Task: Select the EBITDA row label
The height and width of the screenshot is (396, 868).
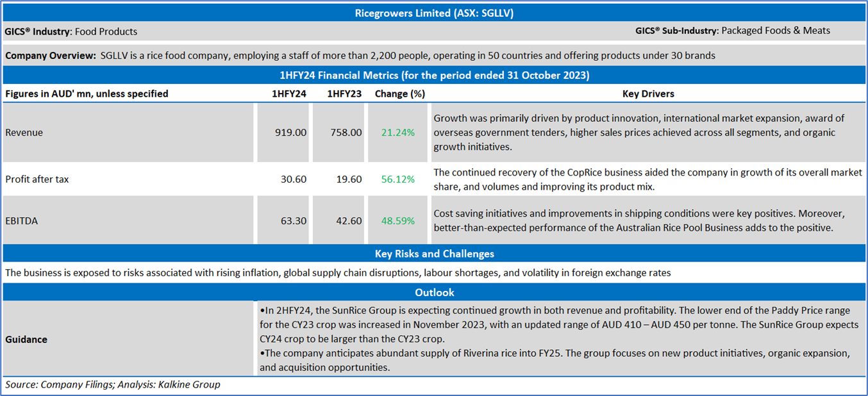Action: 21,221
